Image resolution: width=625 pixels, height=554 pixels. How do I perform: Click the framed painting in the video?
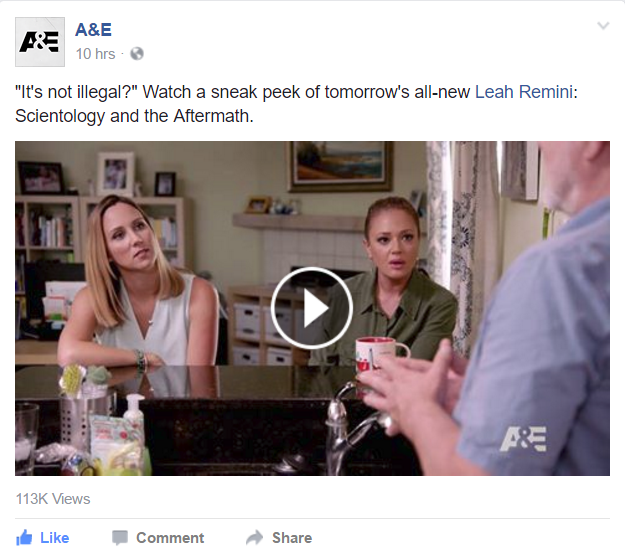340,166
